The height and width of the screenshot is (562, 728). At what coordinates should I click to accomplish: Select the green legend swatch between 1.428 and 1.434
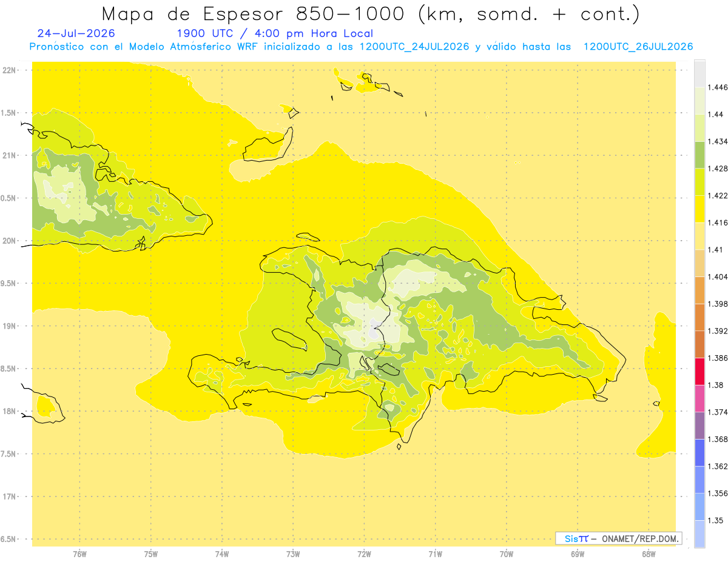coord(699,155)
